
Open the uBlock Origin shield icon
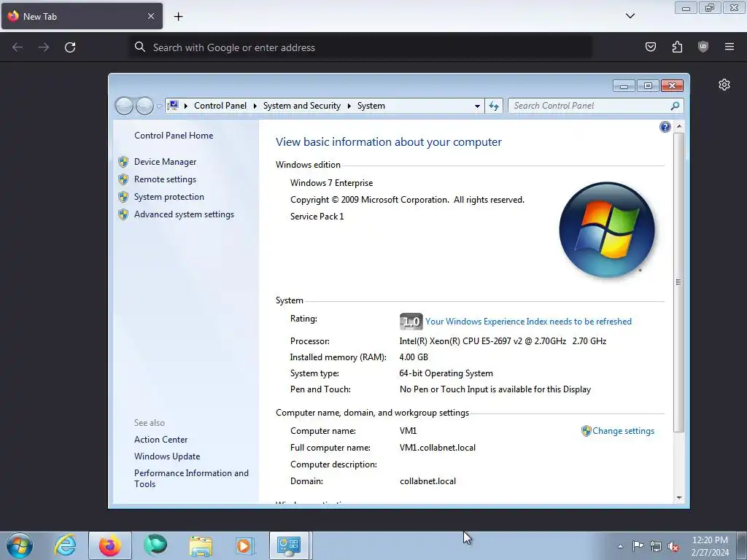pos(703,47)
